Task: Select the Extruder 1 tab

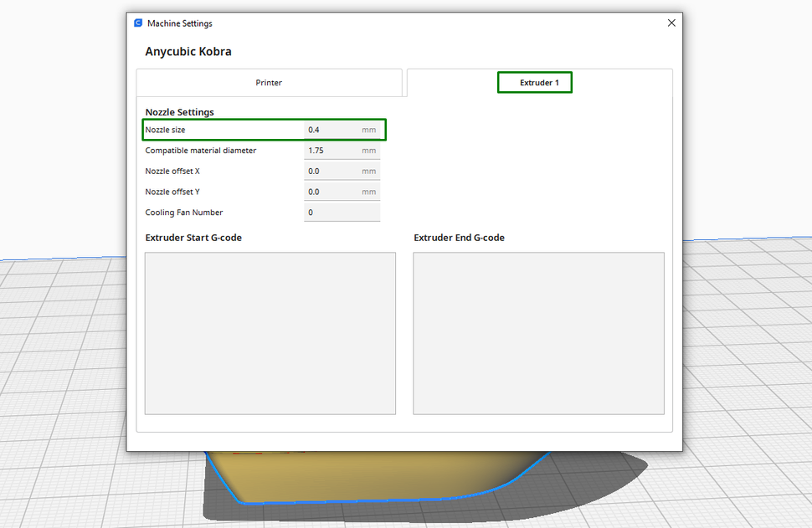Action: point(534,82)
